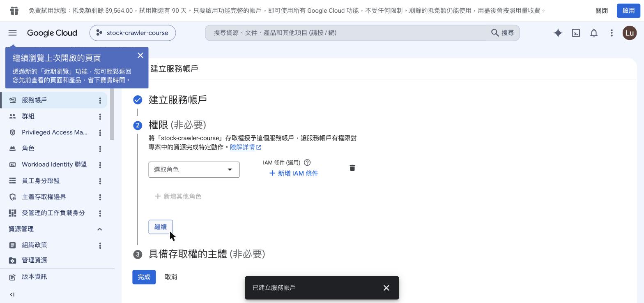
Task: Expand step 3 具備存取權的主體
Action: (207, 254)
